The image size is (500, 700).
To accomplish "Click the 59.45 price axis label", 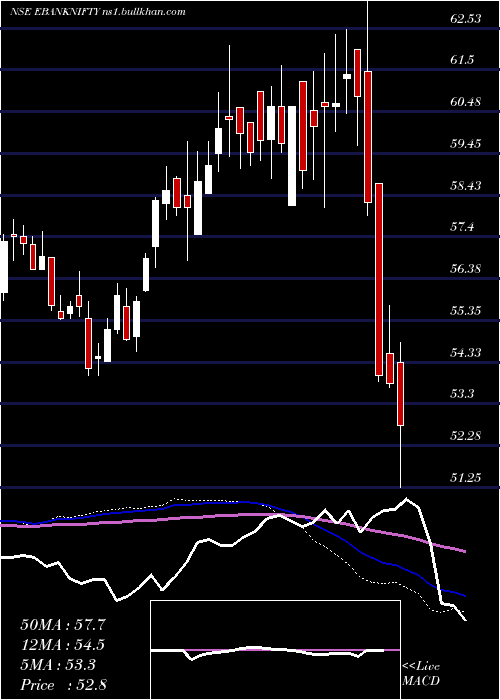I will coord(466,144).
